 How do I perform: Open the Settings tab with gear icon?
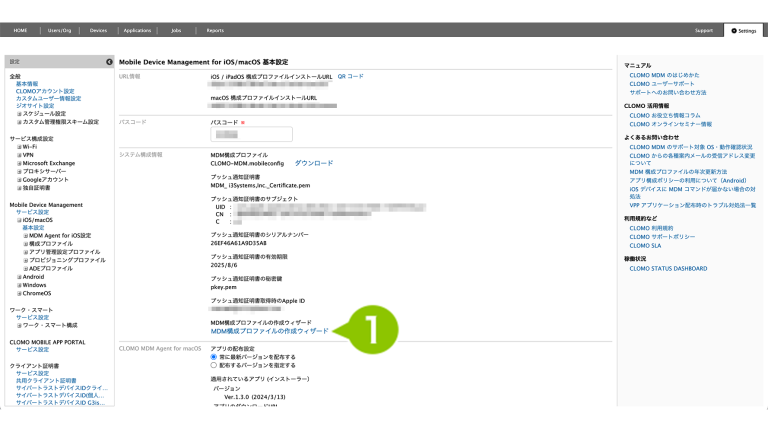(744, 31)
